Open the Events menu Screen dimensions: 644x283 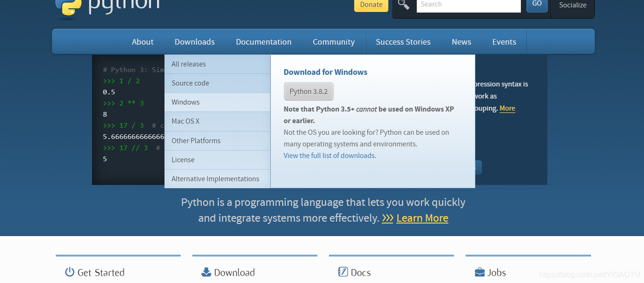click(x=504, y=42)
